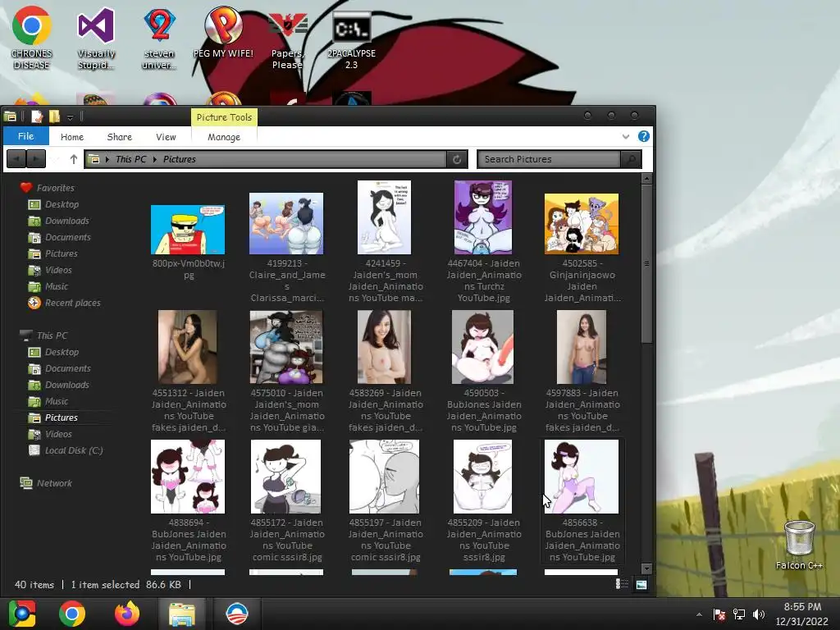Click into the Search Pictures box
This screenshot has width=840, height=630.
548,159
